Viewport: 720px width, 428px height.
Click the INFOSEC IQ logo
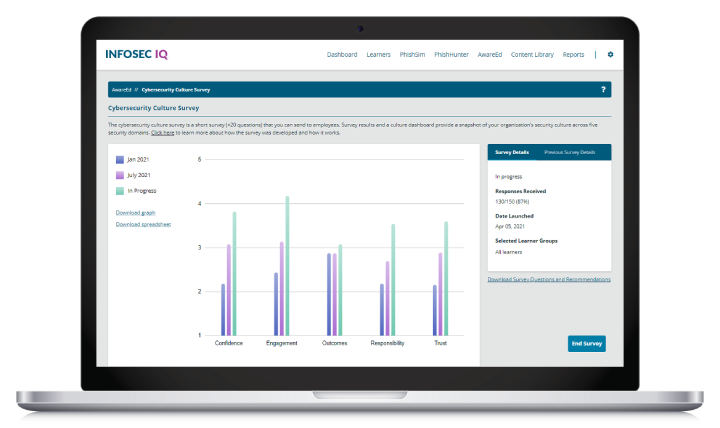point(141,54)
